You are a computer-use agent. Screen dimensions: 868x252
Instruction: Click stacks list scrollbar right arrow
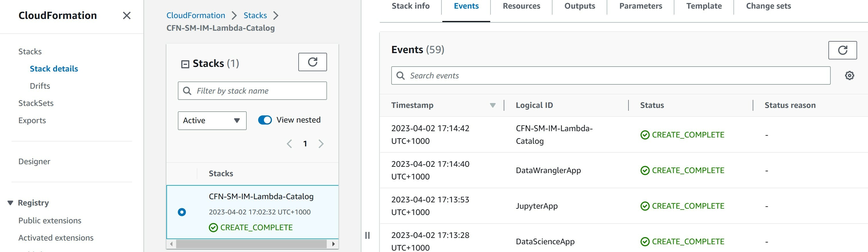[333, 244]
